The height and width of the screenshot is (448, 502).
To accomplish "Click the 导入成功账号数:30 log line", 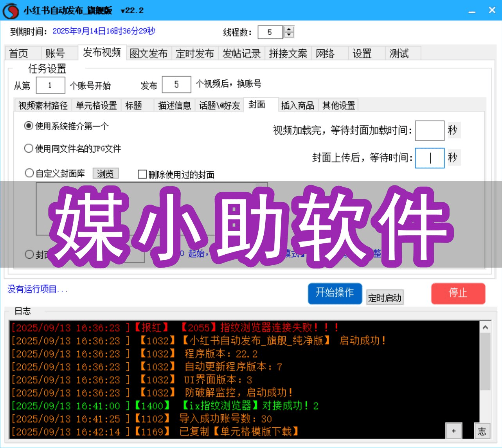I will [142, 419].
